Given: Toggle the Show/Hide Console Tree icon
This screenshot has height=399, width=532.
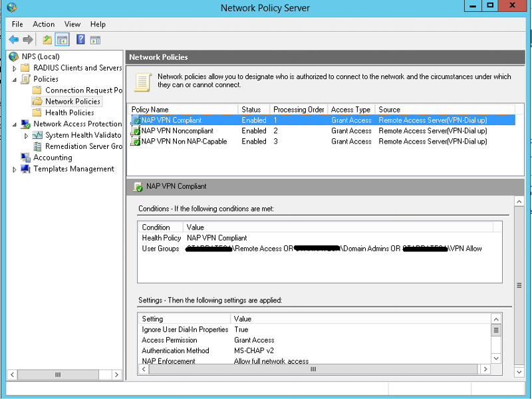Looking at the screenshot, I should click(62, 40).
